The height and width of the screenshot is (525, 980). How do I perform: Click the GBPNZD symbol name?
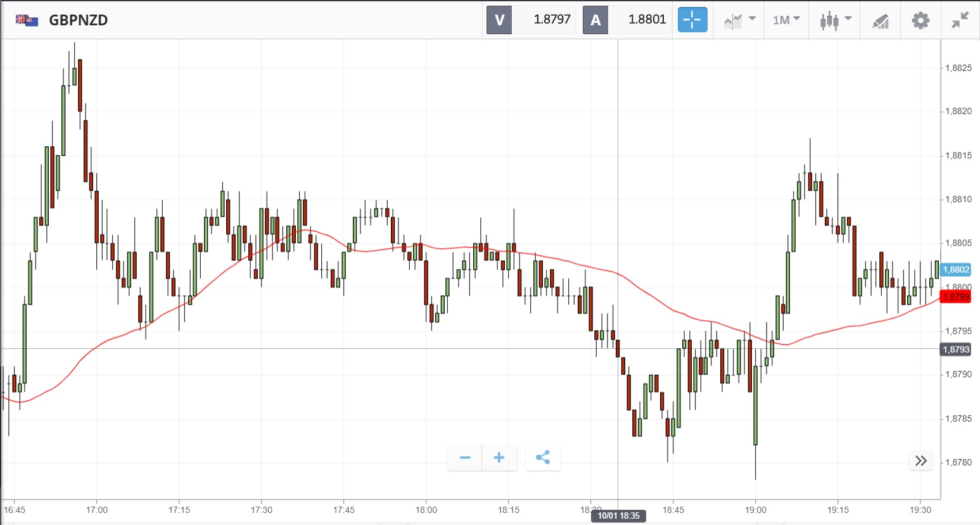tap(79, 20)
